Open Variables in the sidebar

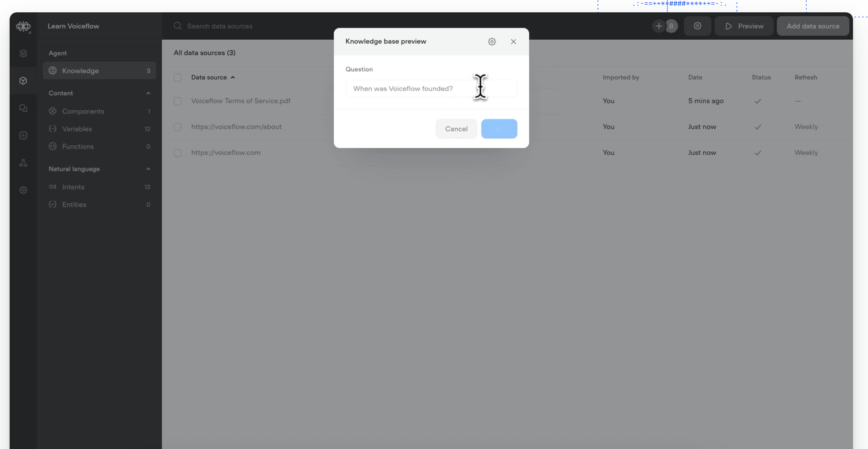pyautogui.click(x=99, y=129)
